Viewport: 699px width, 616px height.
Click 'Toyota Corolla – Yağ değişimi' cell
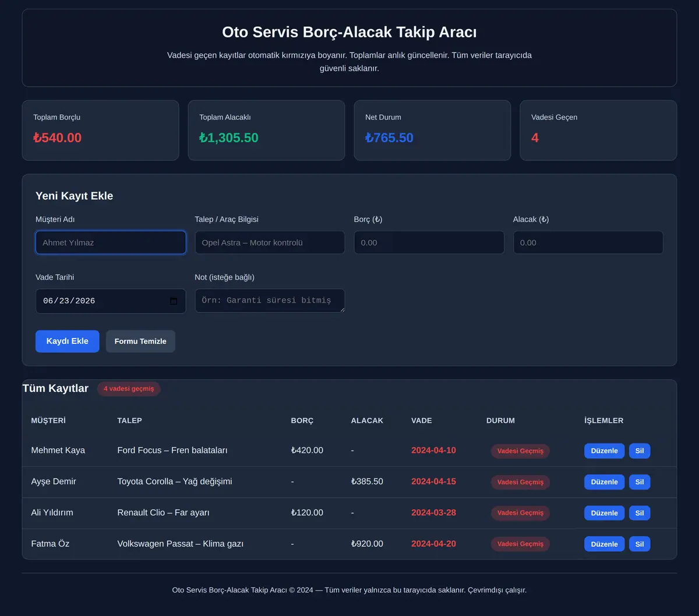(x=175, y=481)
